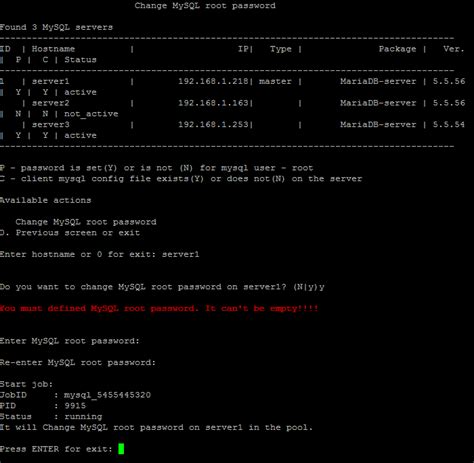Click the 'It will Change MySQL root password' line
The height and width of the screenshot is (463, 474).
pyautogui.click(x=156, y=427)
